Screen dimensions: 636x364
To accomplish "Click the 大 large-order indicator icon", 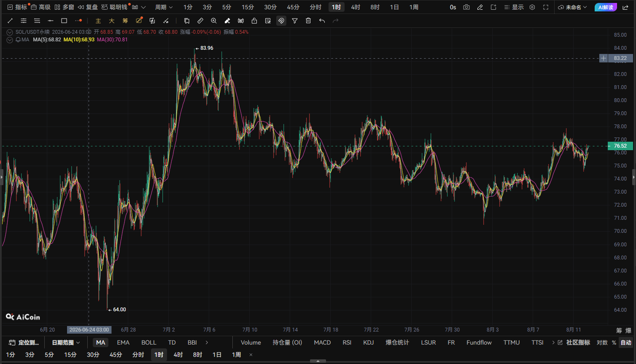I will point(112,21).
